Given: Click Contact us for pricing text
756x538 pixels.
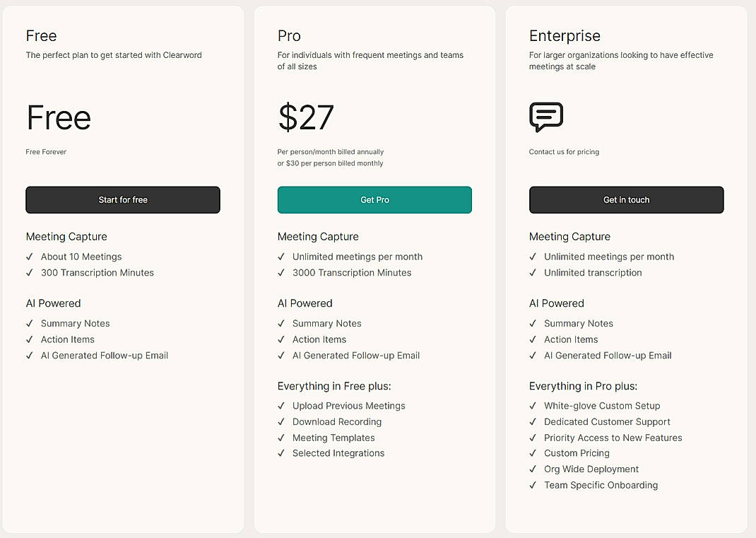Looking at the screenshot, I should 563,151.
